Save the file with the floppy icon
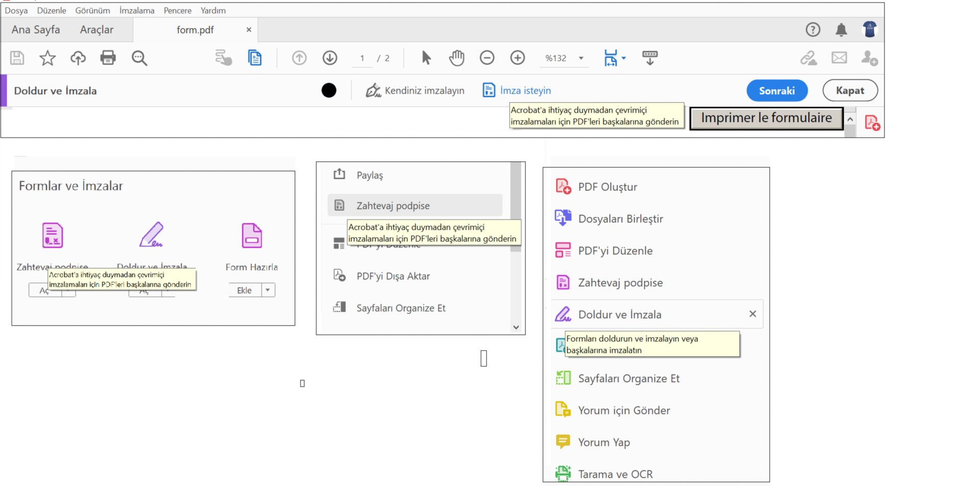980x486 pixels. (x=17, y=58)
